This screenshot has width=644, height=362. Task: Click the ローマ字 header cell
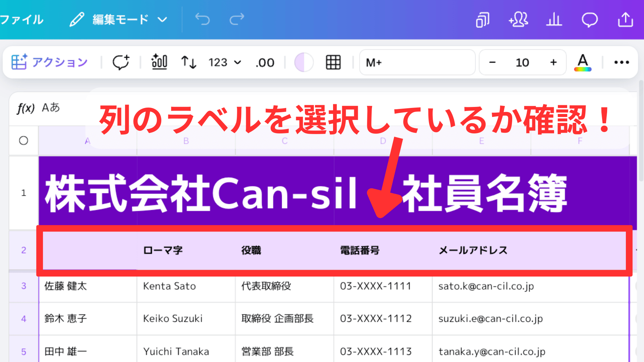186,250
